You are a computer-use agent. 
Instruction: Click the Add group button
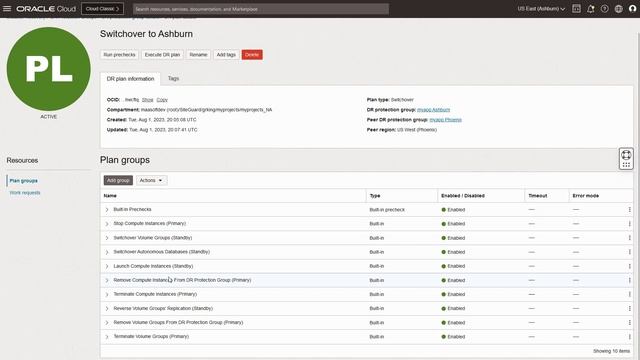point(118,180)
